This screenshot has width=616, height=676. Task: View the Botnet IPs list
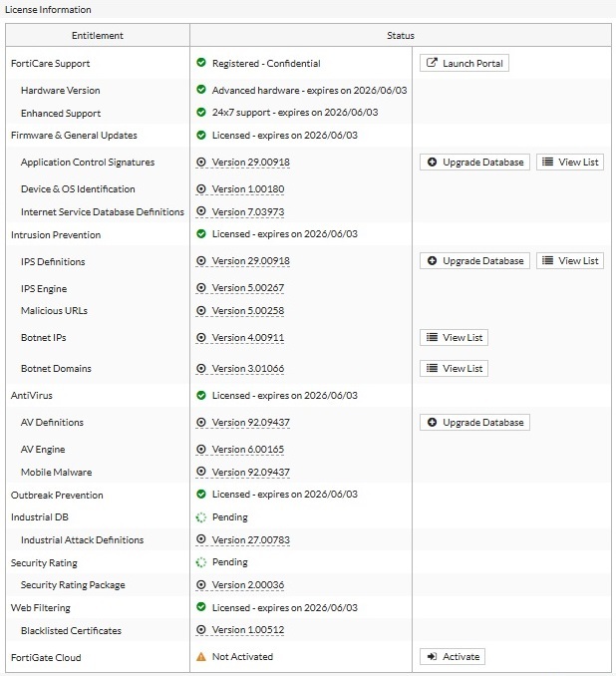[454, 338]
